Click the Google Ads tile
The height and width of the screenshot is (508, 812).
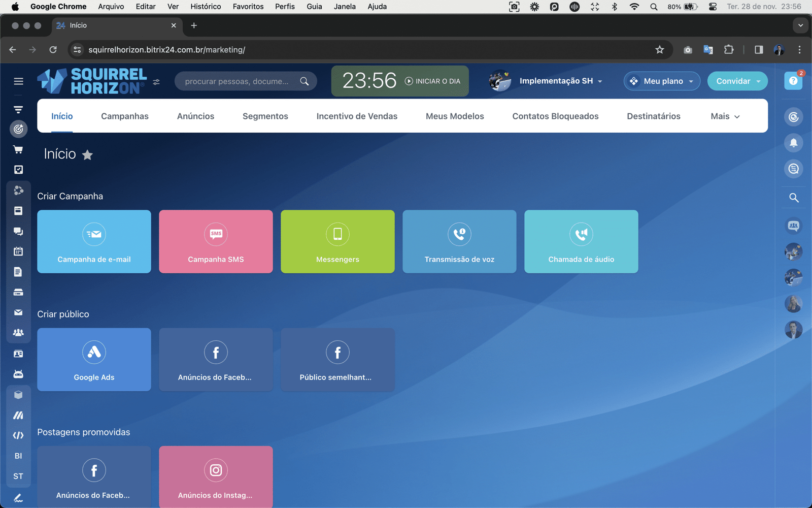click(x=94, y=360)
